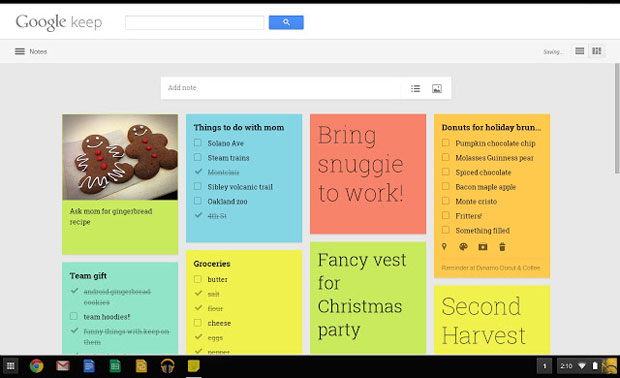Click the Reminder at Dynamo Donut & Coffee text
The image size is (620, 378).
coord(490,268)
